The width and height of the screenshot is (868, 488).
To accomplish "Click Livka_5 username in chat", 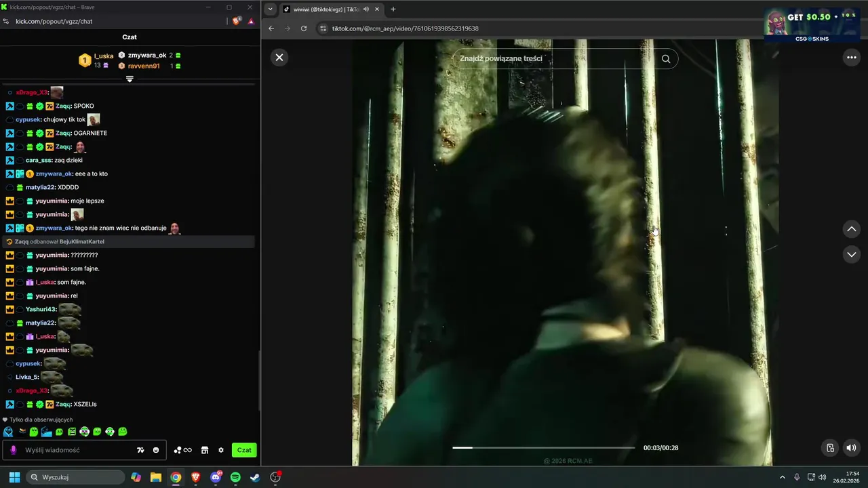I will [27, 377].
